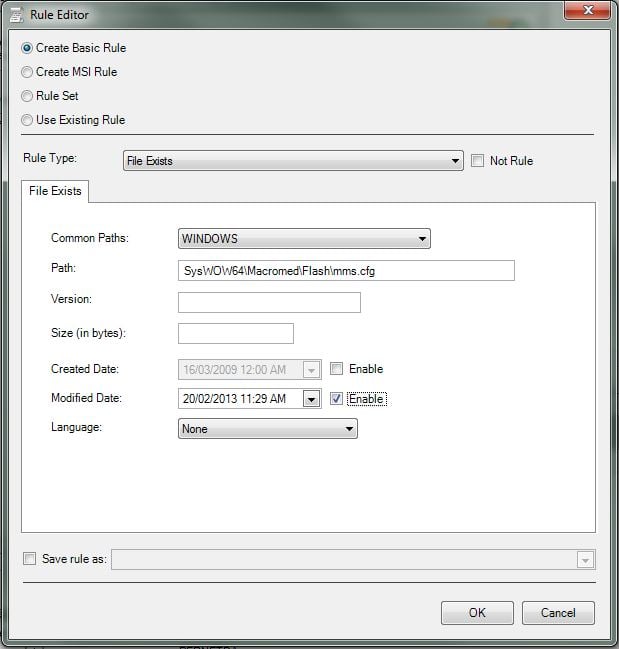Close the Rule Editor window

[x=587, y=10]
